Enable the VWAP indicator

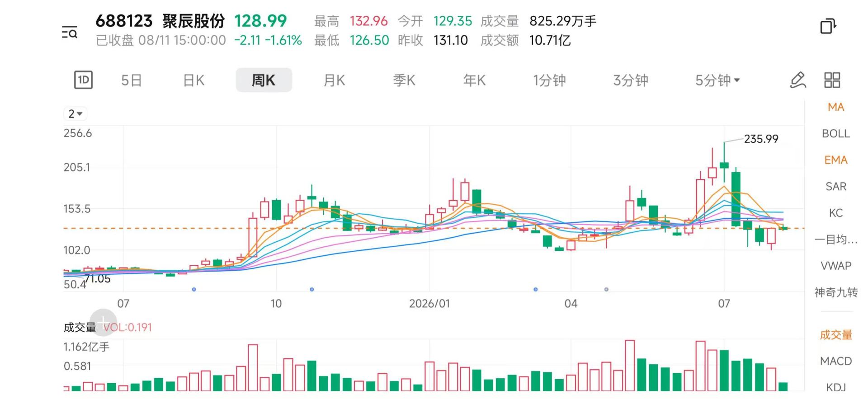coord(836,266)
